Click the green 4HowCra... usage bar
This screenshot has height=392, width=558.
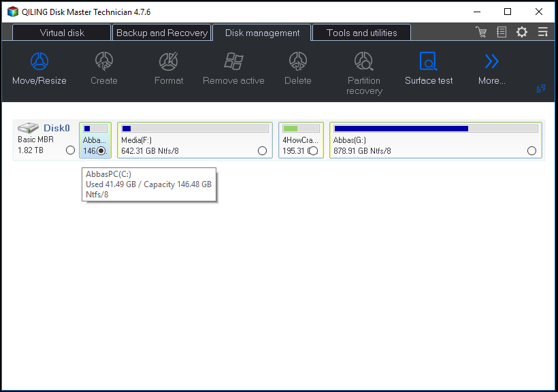click(x=301, y=129)
